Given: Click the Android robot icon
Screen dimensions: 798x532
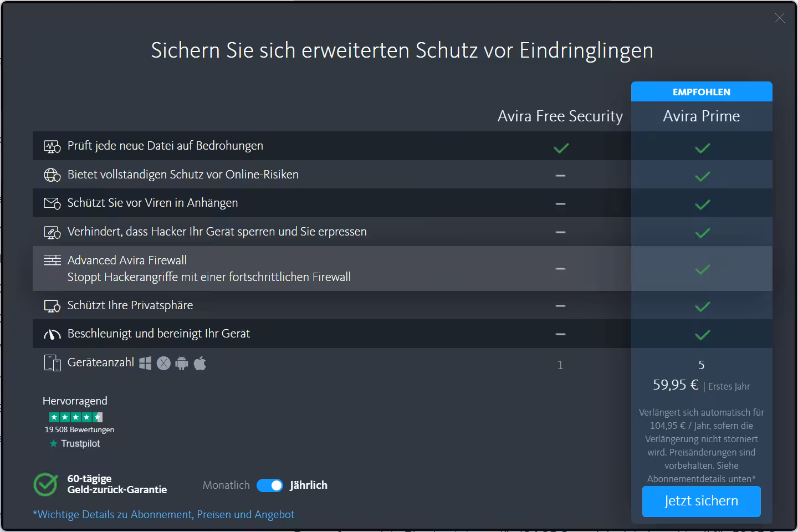Looking at the screenshot, I should pos(182,363).
